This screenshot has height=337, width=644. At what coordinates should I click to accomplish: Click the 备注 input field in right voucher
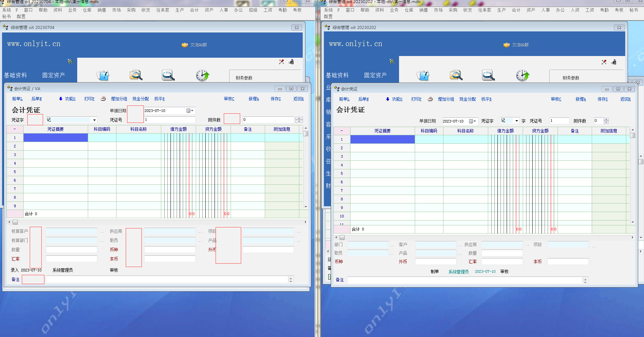tap(465, 280)
